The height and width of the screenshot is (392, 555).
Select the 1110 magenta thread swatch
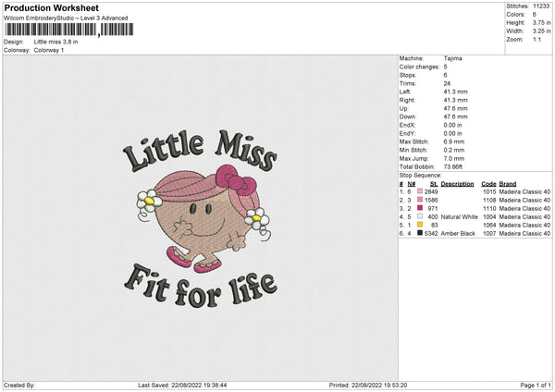(x=420, y=208)
